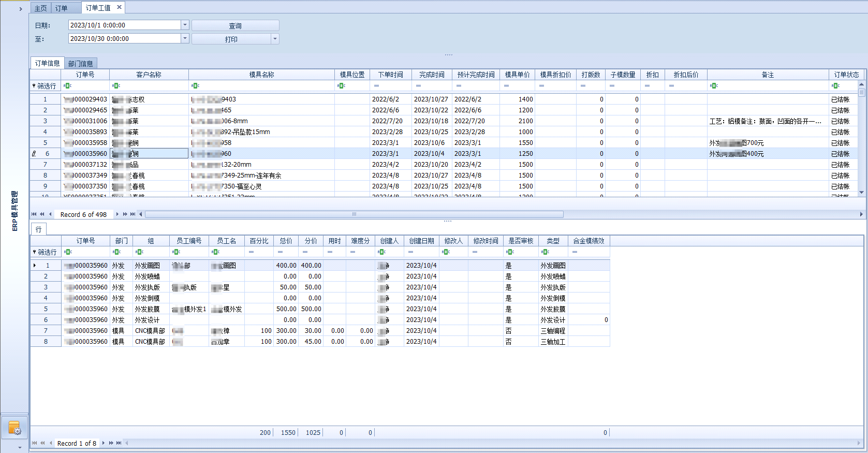This screenshot has height=453, width=868.
Task: Go to first record in 'Record 1 of 8' navigator
Action: [35, 443]
